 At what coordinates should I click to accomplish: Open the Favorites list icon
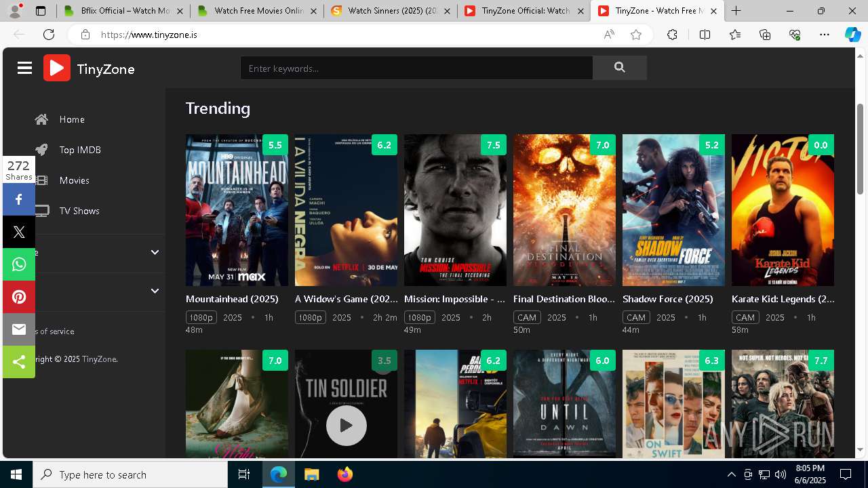[x=735, y=35]
